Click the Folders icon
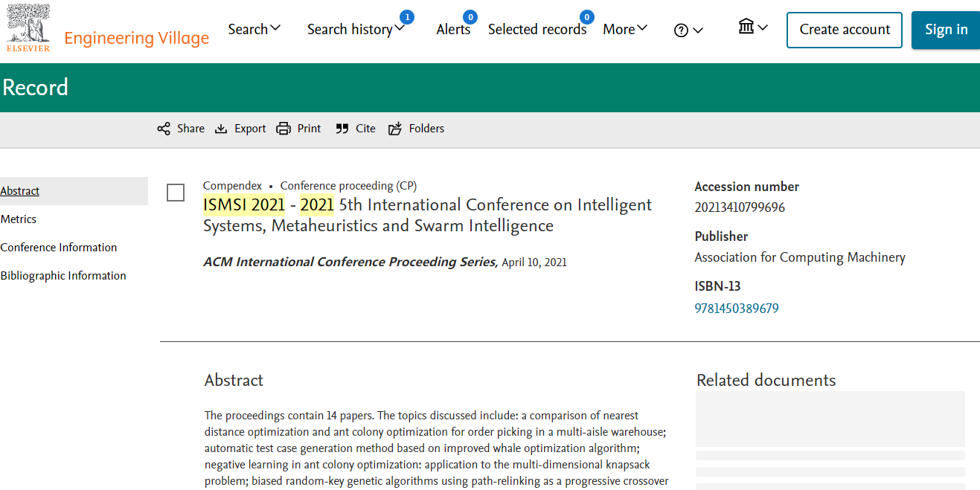The image size is (980, 490). (x=395, y=129)
